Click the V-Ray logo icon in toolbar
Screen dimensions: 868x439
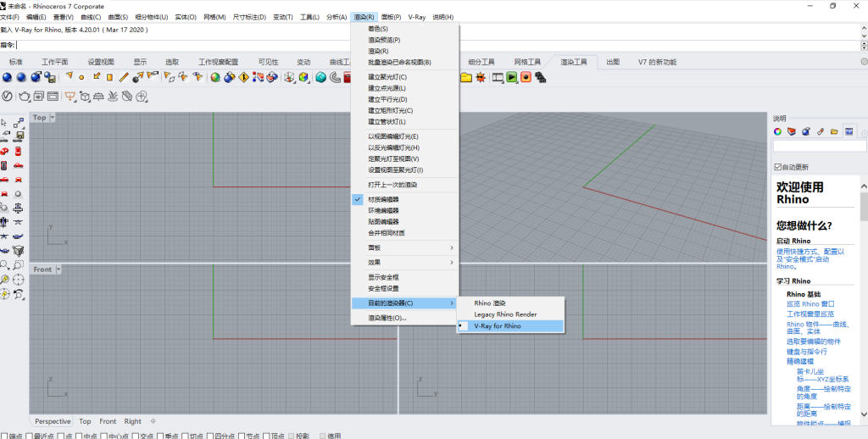coord(6,96)
